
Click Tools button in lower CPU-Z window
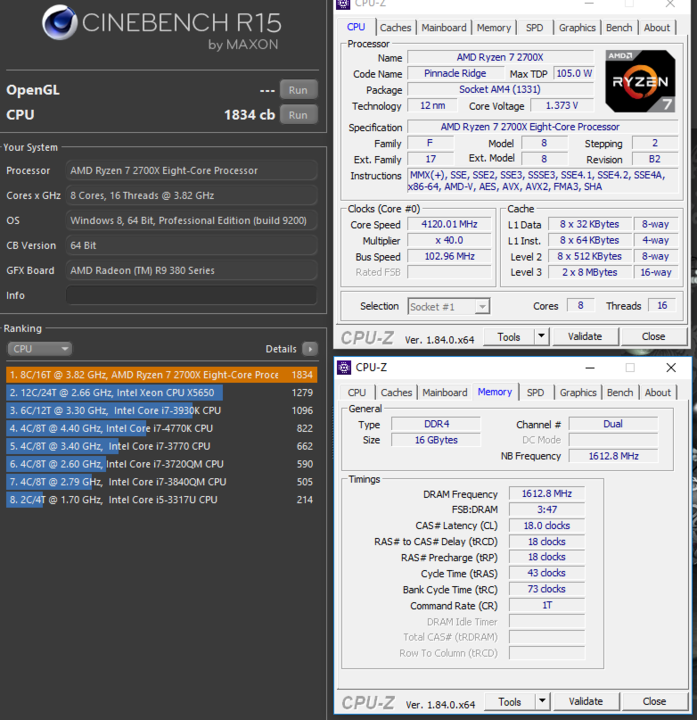(510, 702)
